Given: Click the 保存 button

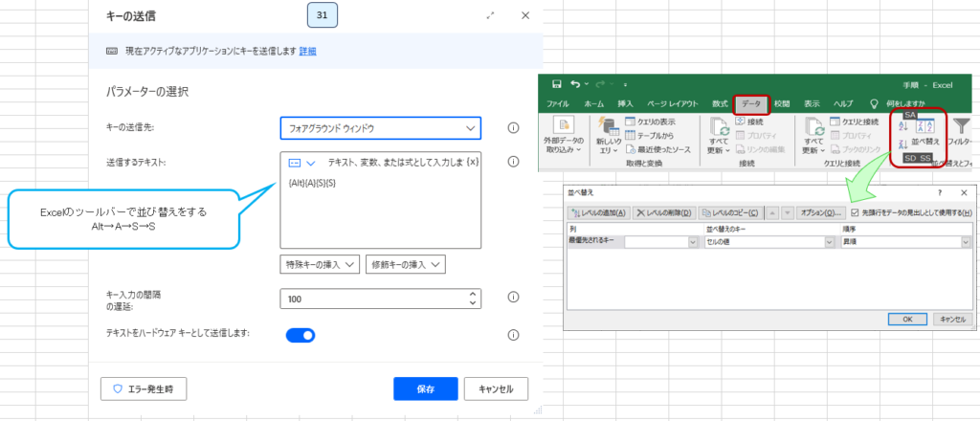Looking at the screenshot, I should click(x=425, y=389).
